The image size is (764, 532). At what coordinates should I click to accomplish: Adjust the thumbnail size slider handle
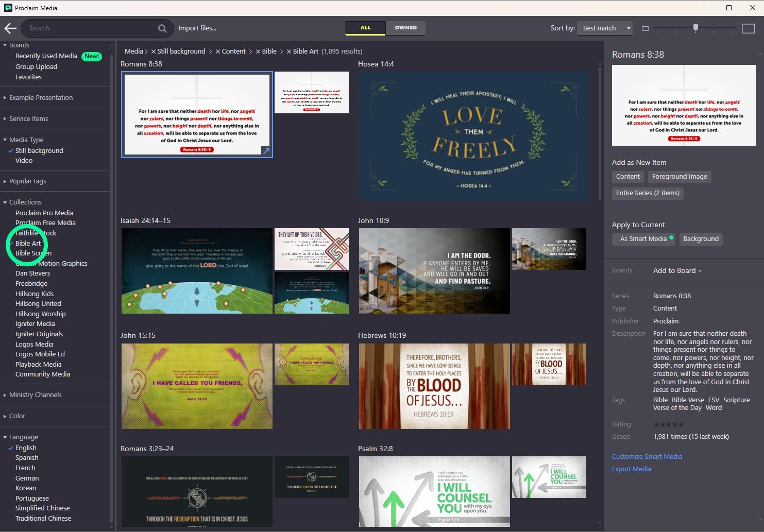click(x=695, y=28)
